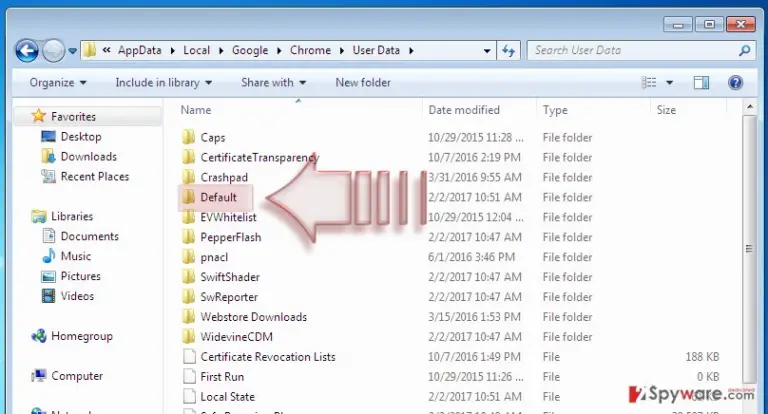Toggle the preview pane icon
This screenshot has height=414, width=768.
pos(701,82)
